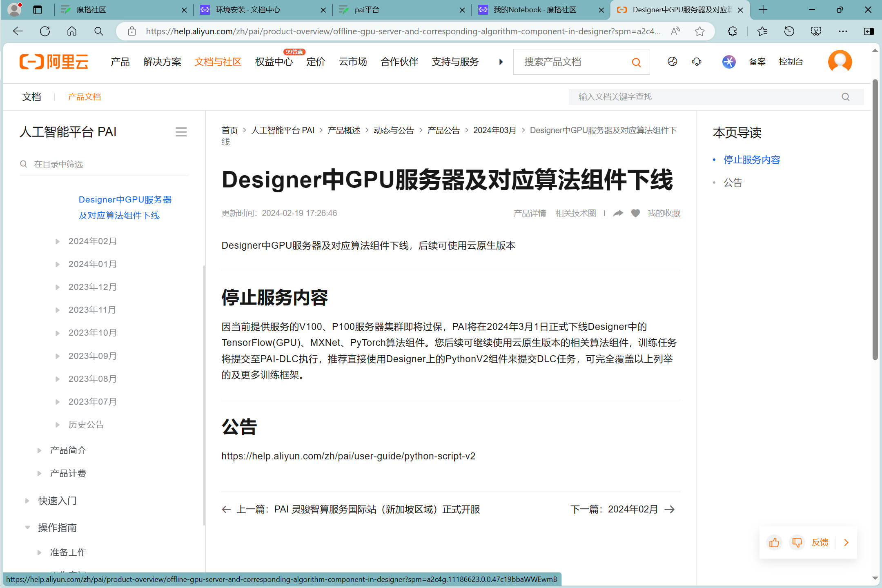882x588 pixels.
Task: Add page to favorites star icon
Action: pyautogui.click(x=699, y=31)
